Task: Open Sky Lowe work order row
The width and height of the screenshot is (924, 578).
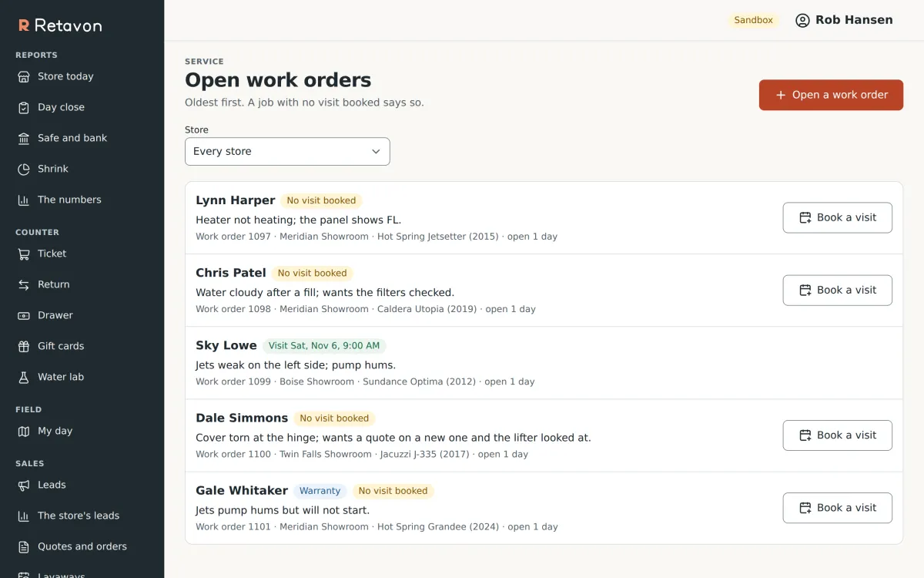Action: (x=544, y=363)
